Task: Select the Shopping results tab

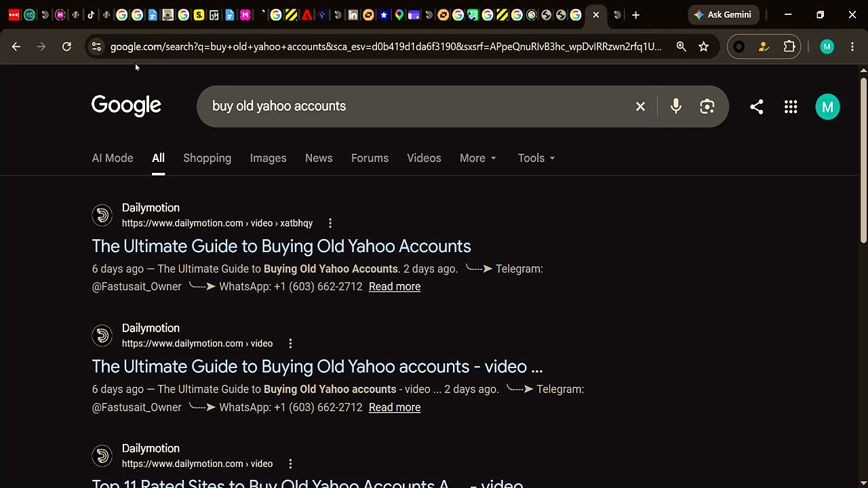Action: pyautogui.click(x=207, y=158)
